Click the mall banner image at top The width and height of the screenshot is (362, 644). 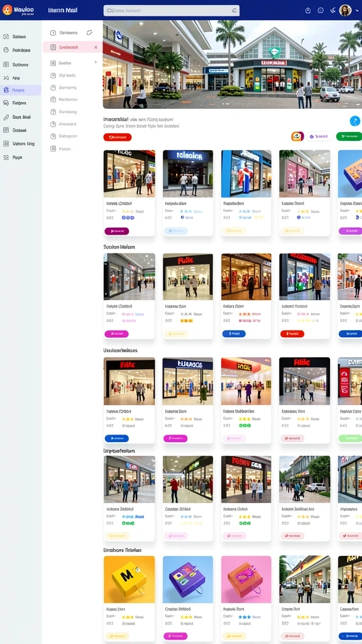[x=233, y=65]
